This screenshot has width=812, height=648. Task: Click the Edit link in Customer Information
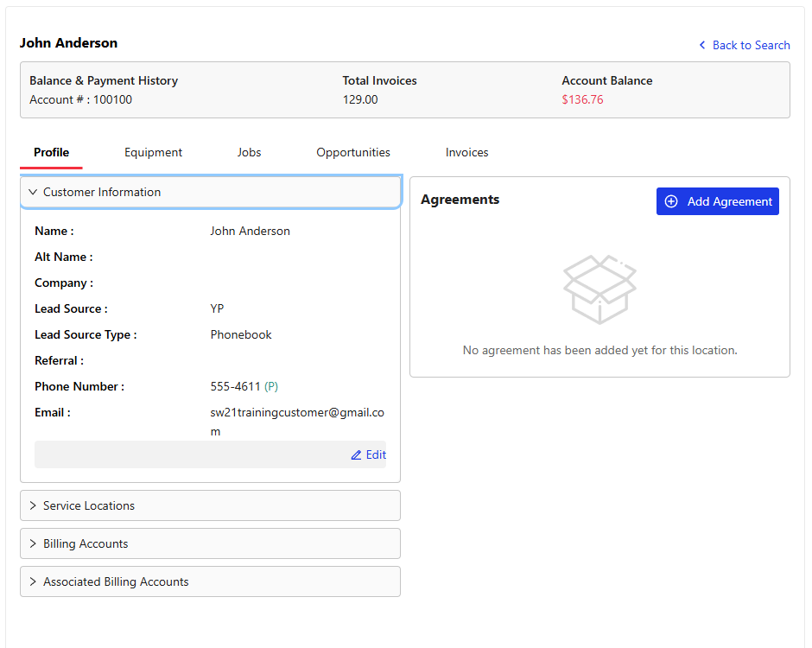(x=369, y=454)
